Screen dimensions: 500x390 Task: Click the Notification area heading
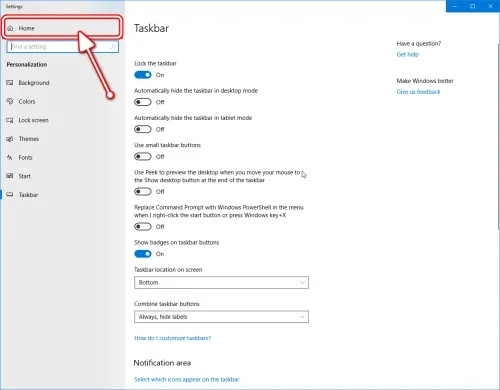click(x=162, y=363)
